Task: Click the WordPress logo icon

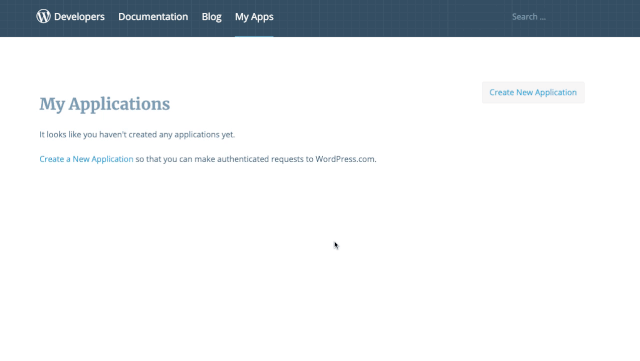Action: tap(43, 16)
